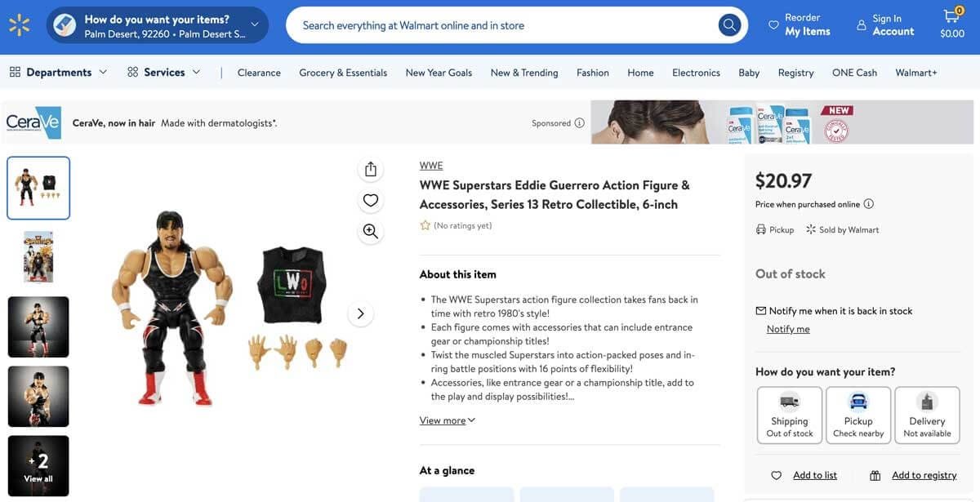Viewport: 980px width, 502px height.
Task: Select the Pickup fulfillment option
Action: click(x=857, y=415)
